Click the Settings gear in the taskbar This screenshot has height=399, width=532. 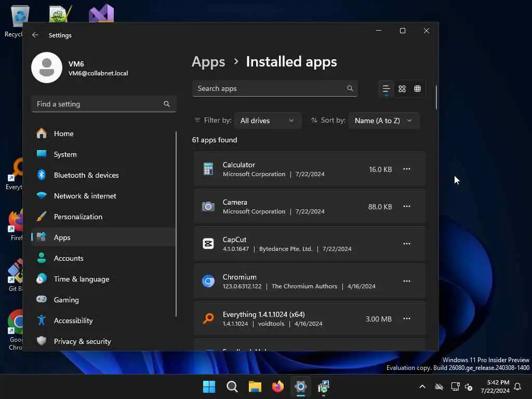point(301,387)
